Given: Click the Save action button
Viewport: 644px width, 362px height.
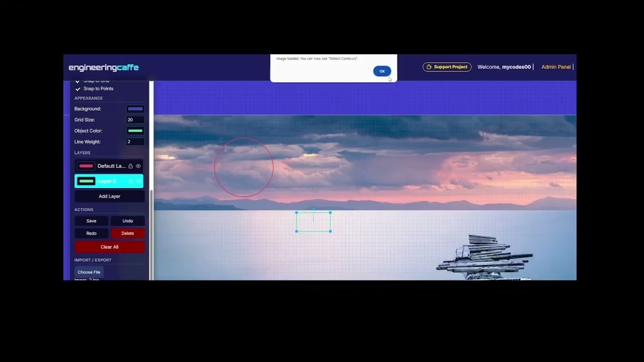Looking at the screenshot, I should tap(91, 221).
